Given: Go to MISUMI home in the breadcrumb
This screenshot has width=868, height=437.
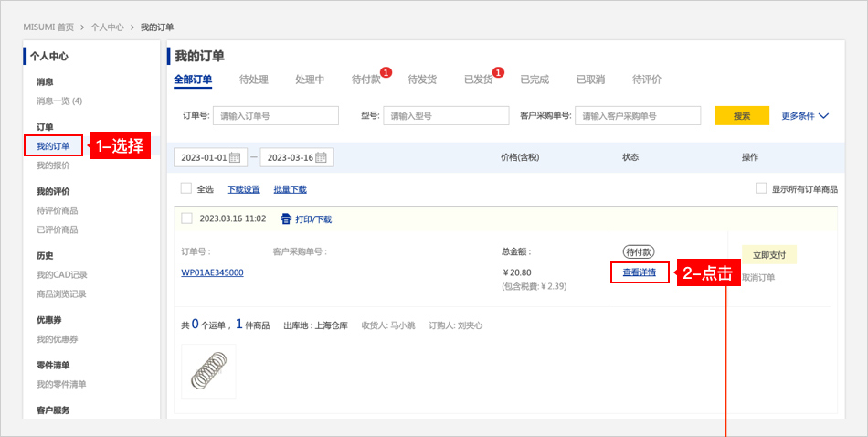Looking at the screenshot, I should [x=48, y=27].
